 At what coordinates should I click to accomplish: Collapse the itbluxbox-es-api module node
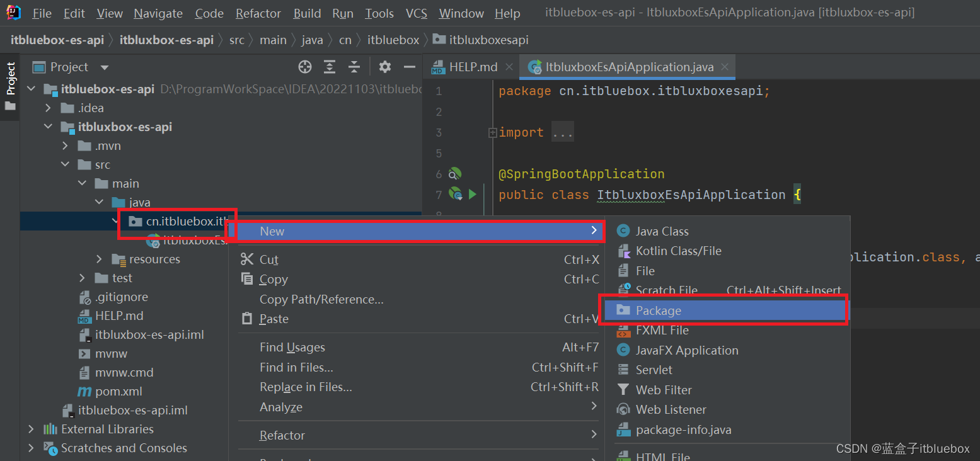point(49,127)
